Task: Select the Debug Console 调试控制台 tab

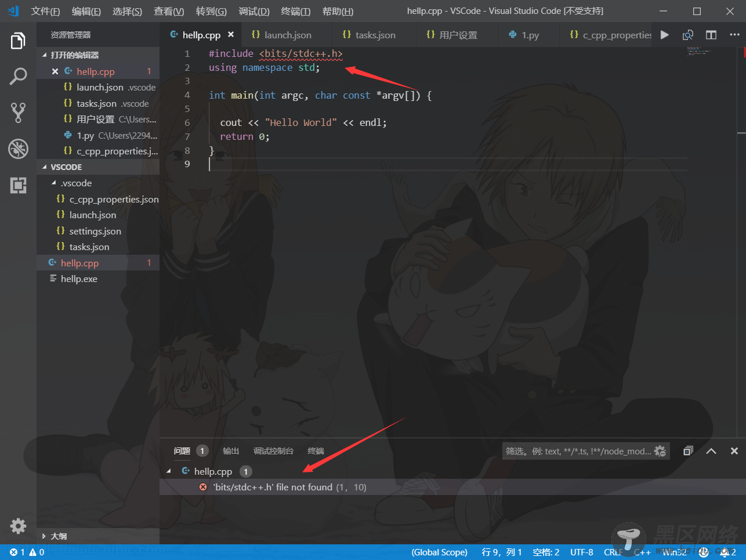Action: [x=273, y=451]
